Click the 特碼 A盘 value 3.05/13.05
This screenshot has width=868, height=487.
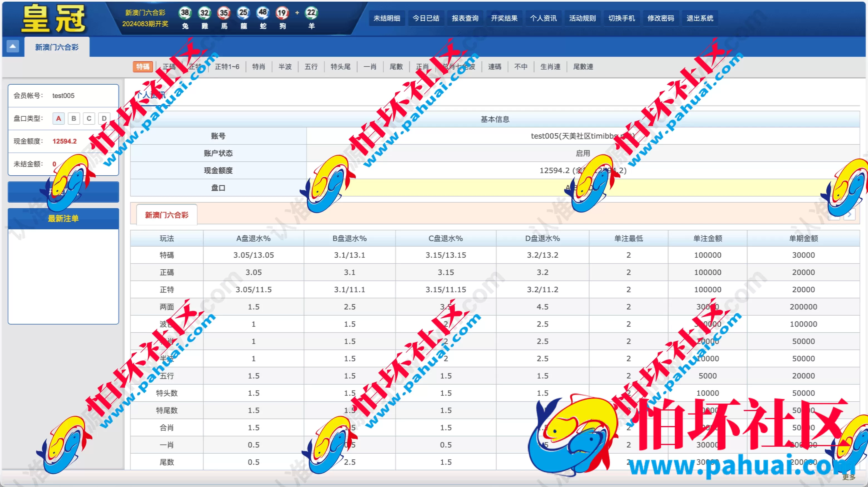pyautogui.click(x=253, y=255)
